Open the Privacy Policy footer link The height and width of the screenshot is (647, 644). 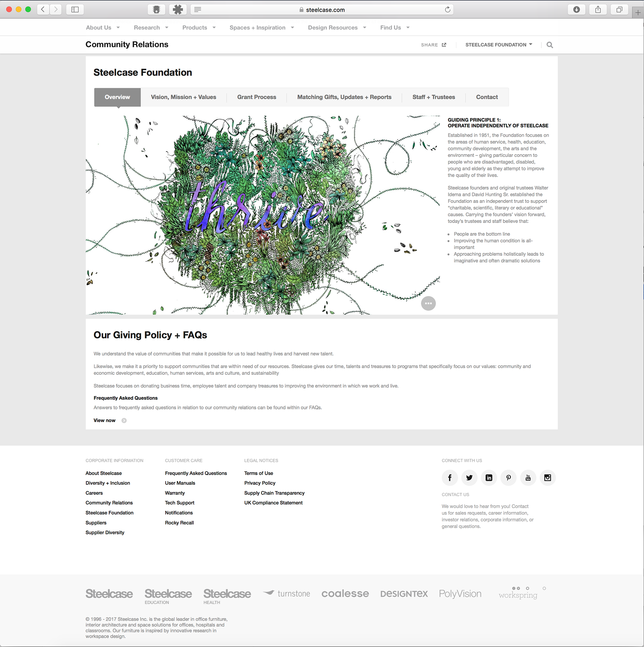pyautogui.click(x=260, y=483)
